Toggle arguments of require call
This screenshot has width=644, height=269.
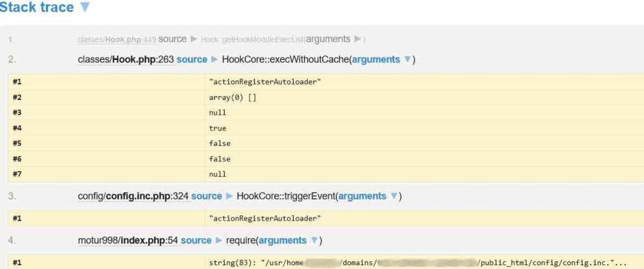(282, 241)
